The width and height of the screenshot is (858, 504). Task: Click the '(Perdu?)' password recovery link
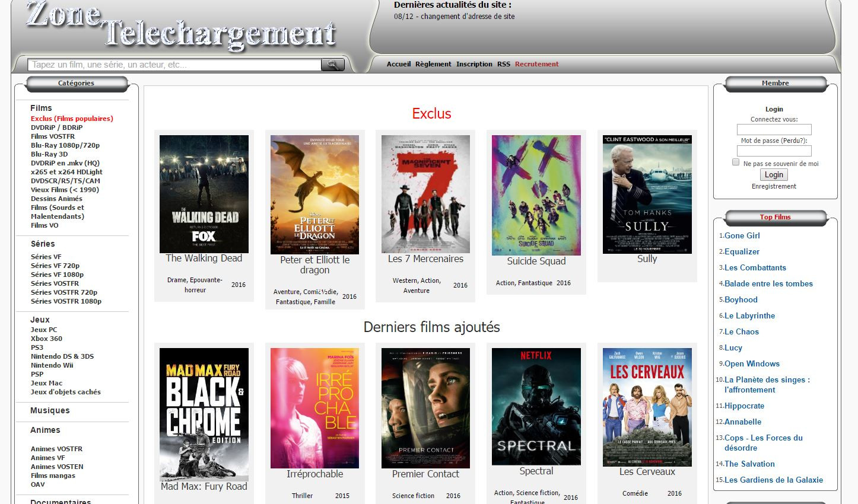pyautogui.click(x=794, y=141)
